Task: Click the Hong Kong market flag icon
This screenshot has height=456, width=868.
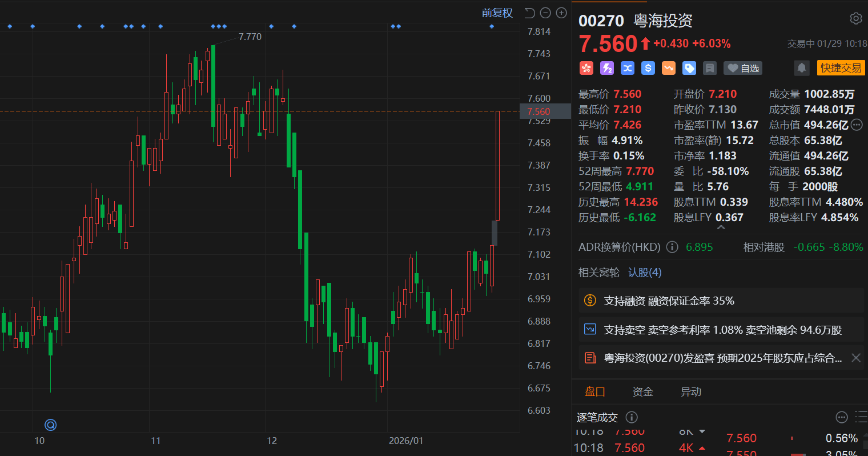Action: tap(586, 69)
